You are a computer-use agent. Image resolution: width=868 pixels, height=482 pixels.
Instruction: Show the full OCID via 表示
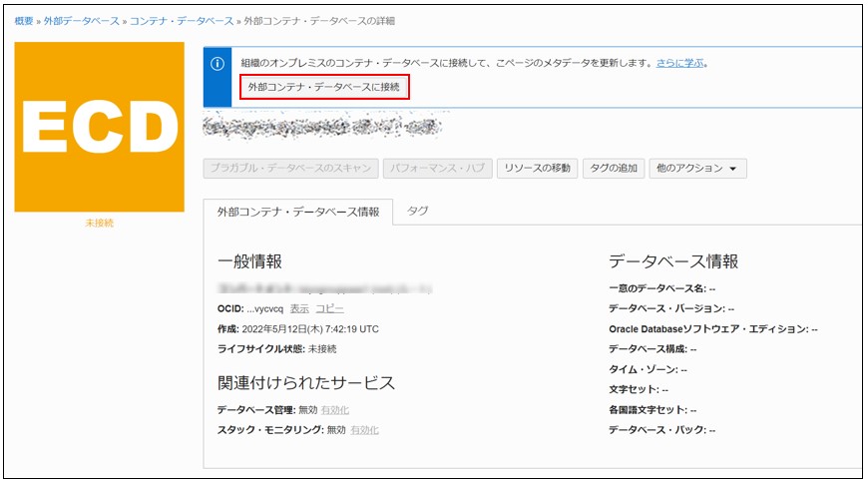(x=299, y=309)
